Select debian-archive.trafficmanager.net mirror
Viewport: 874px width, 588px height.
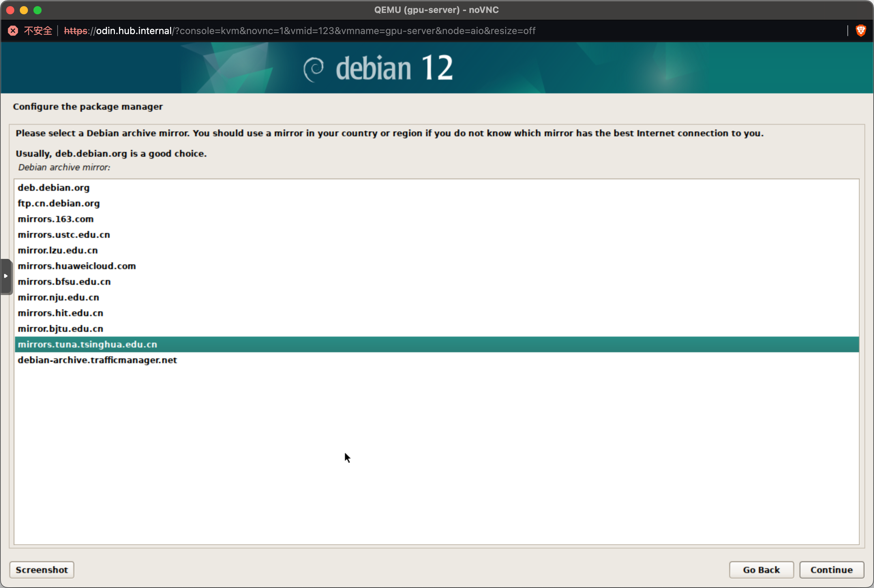pos(437,360)
